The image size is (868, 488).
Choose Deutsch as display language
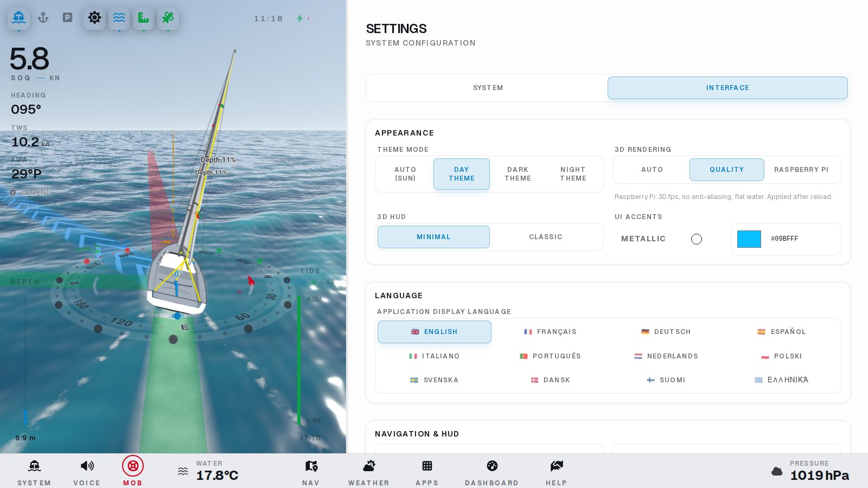[x=666, y=332]
